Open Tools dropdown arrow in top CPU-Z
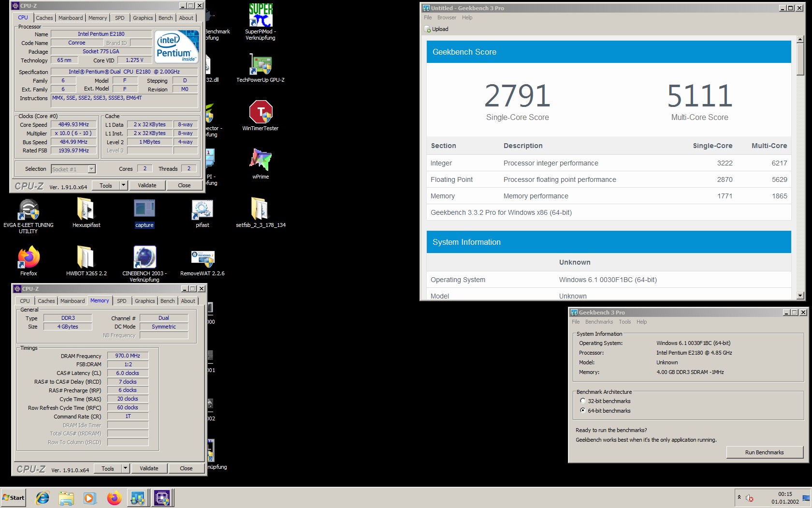812x508 pixels. pyautogui.click(x=124, y=185)
